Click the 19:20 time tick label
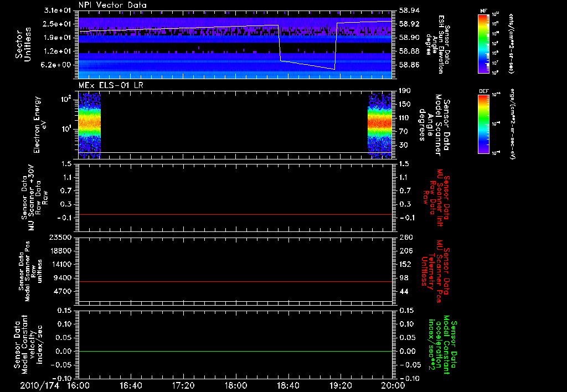567x392 pixels. point(341,385)
